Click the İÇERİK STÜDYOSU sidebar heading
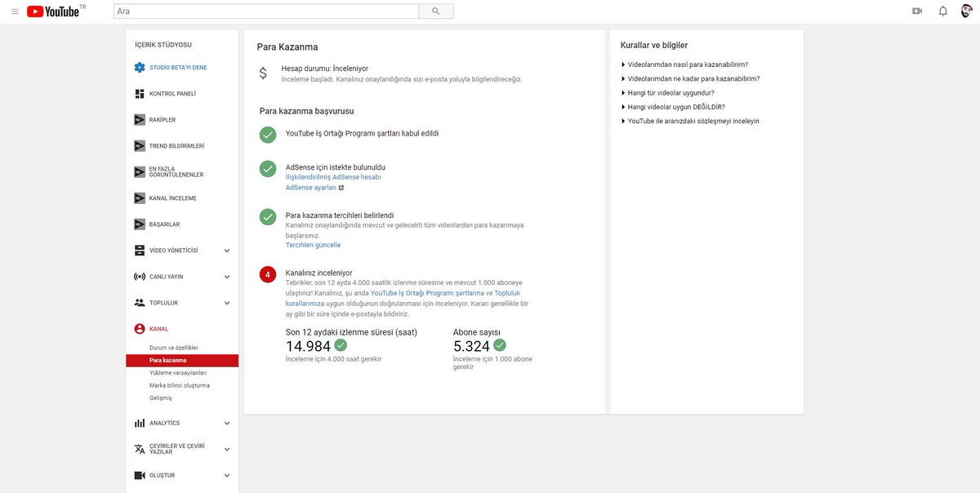This screenshot has width=980, height=493. (163, 45)
